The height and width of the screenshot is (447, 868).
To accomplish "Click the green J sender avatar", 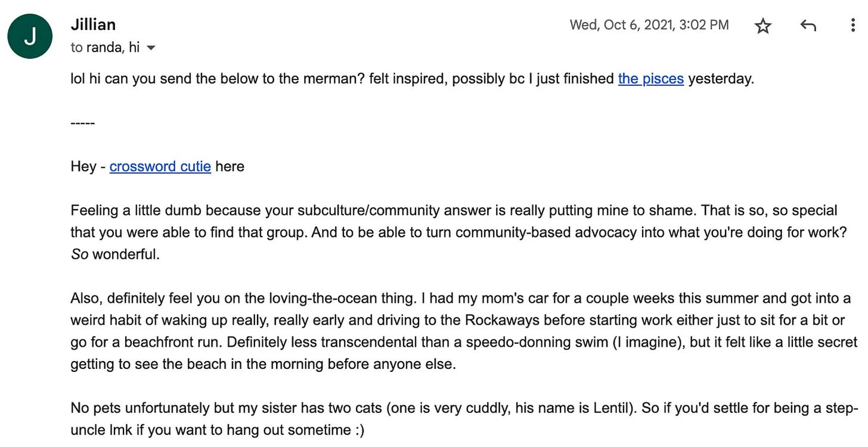I will pyautogui.click(x=29, y=36).
